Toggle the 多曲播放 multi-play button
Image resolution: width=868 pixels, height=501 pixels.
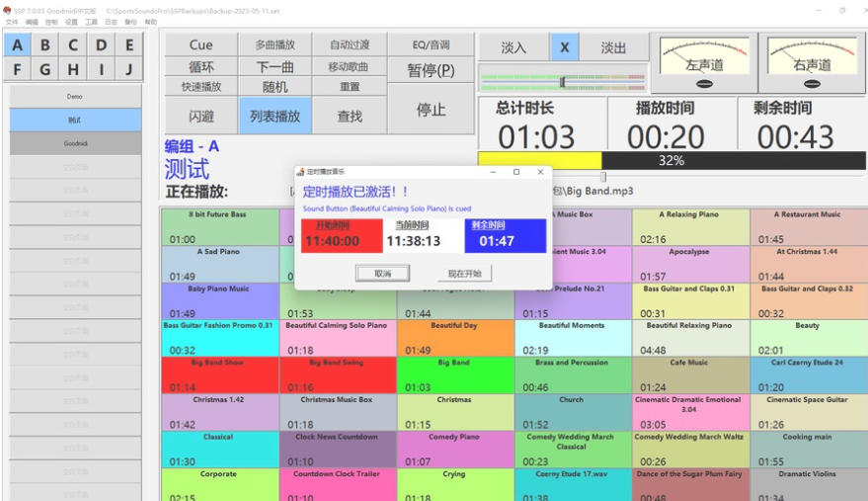tap(276, 44)
